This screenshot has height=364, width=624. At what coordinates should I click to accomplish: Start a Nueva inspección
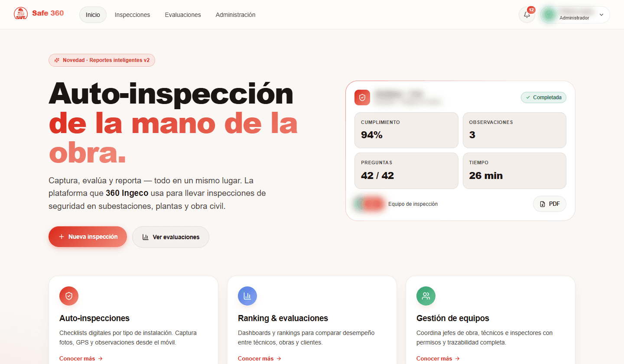point(88,237)
